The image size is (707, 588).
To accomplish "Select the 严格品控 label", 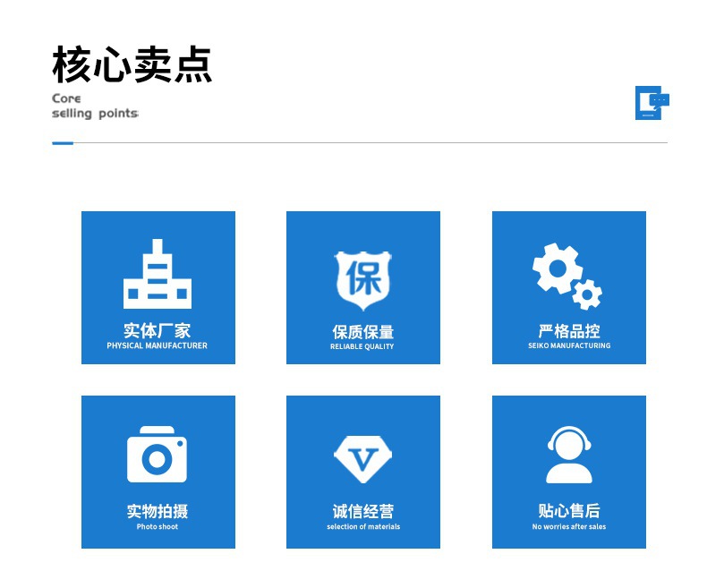I will [x=569, y=331].
